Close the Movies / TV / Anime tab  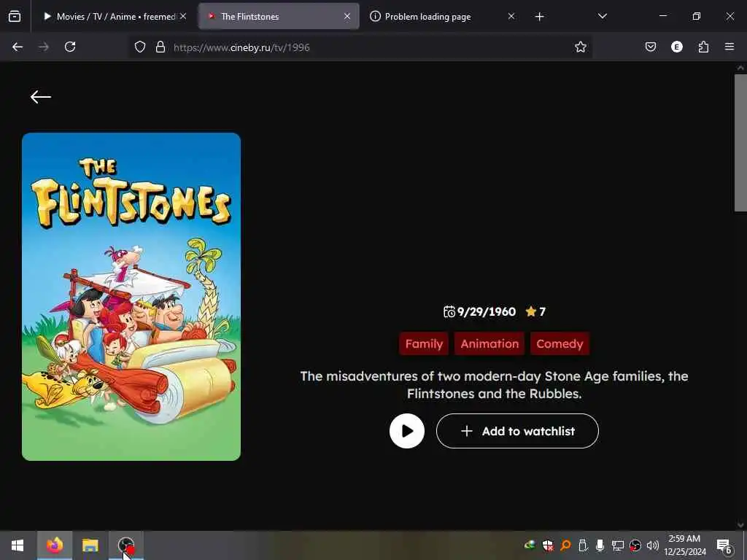point(183,16)
